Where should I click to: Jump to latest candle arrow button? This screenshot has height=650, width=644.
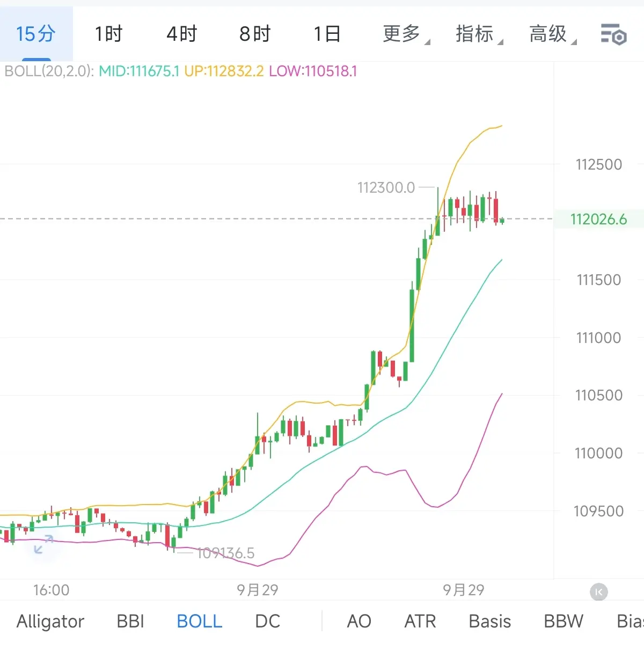click(x=599, y=592)
